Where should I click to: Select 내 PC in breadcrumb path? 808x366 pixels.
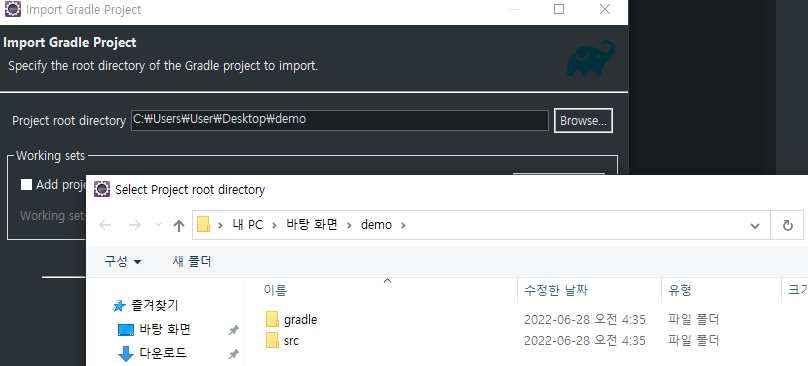click(247, 225)
